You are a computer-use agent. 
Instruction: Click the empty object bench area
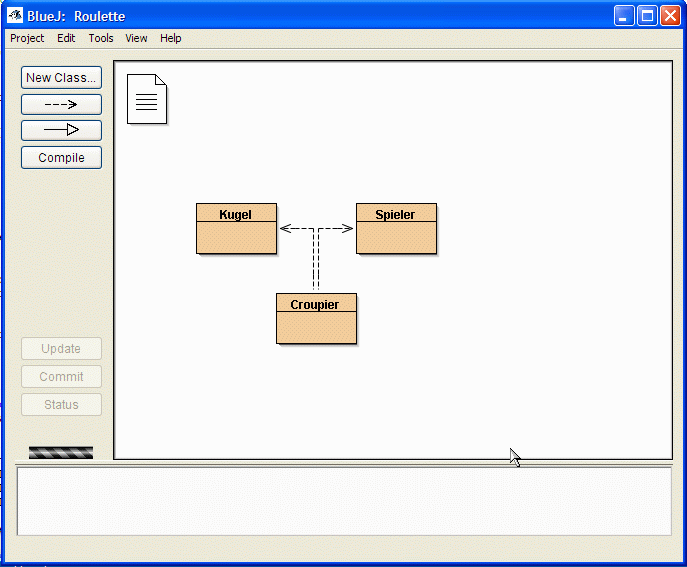(343, 501)
